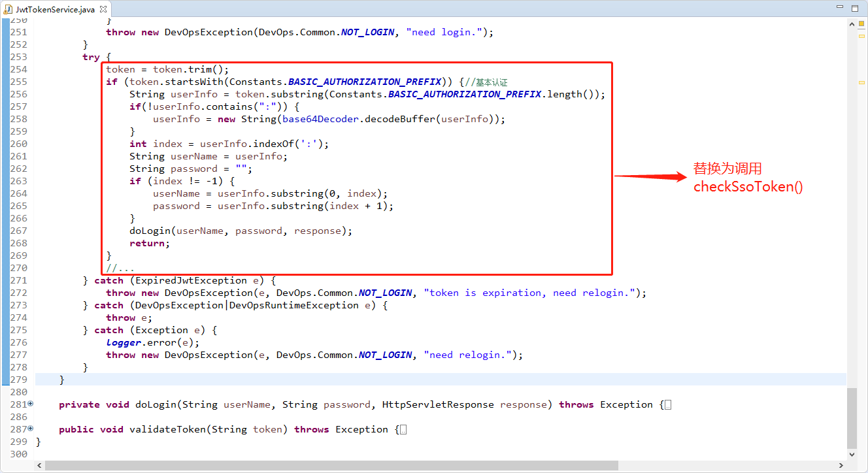
Task: Click line number 300 in the gutter
Action: click(x=19, y=454)
